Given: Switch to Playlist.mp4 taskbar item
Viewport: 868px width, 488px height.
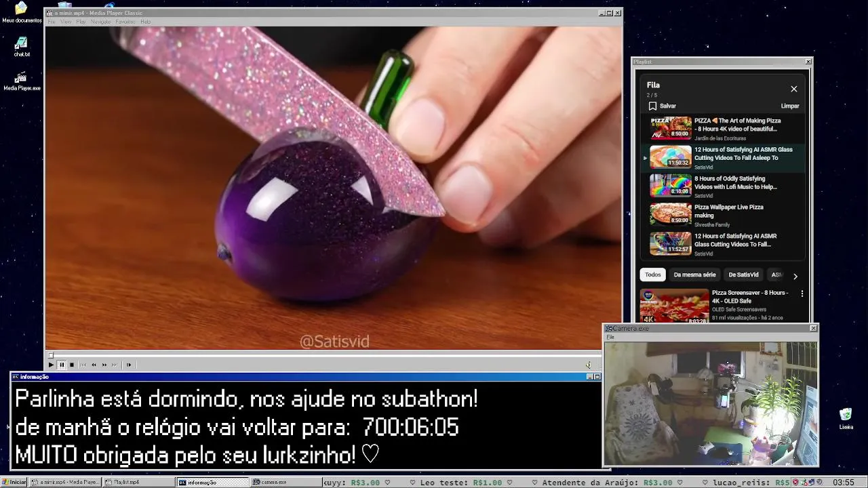Looking at the screenshot, I should pos(139,482).
